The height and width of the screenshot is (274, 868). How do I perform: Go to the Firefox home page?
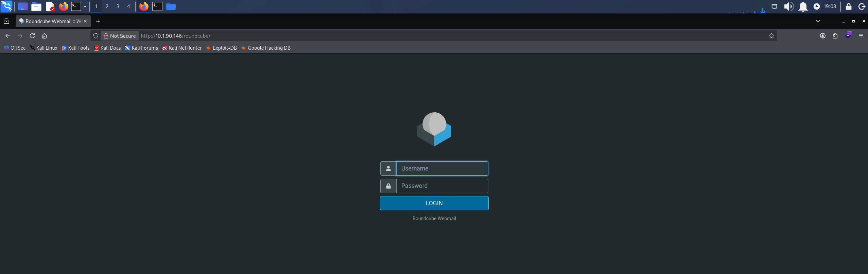click(44, 36)
